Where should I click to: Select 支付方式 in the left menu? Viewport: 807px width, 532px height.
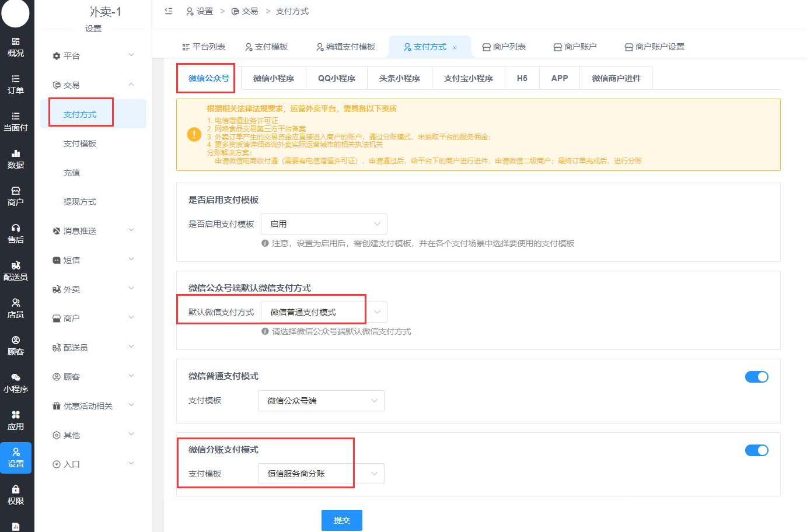[93, 114]
